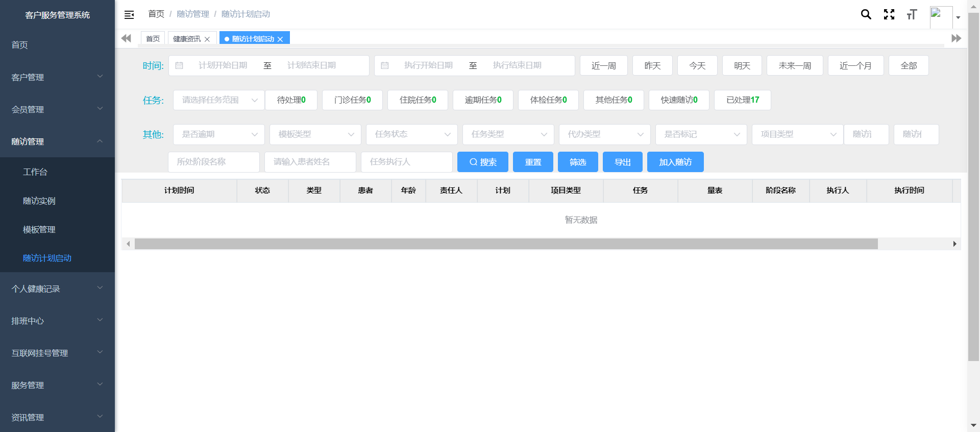
Task: Expand the 会员管理 sidebar menu
Action: point(57,109)
